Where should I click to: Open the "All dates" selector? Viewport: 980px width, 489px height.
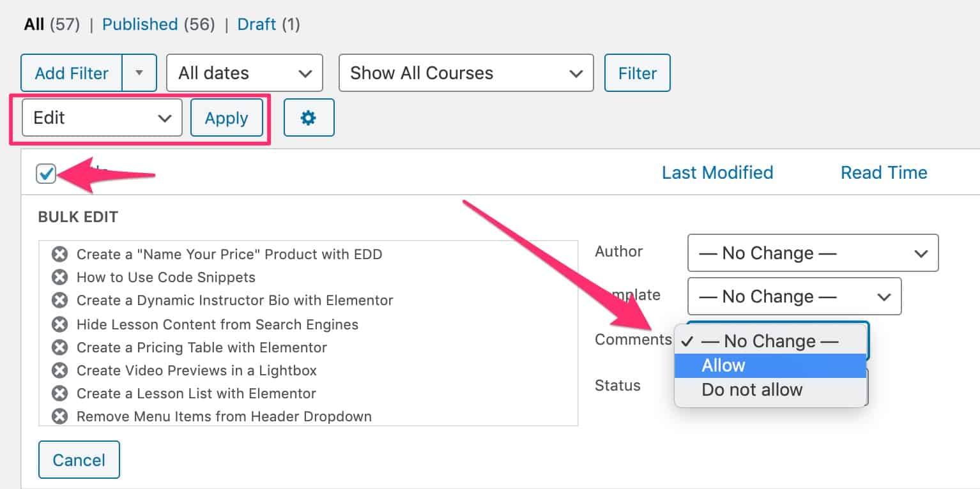point(245,73)
